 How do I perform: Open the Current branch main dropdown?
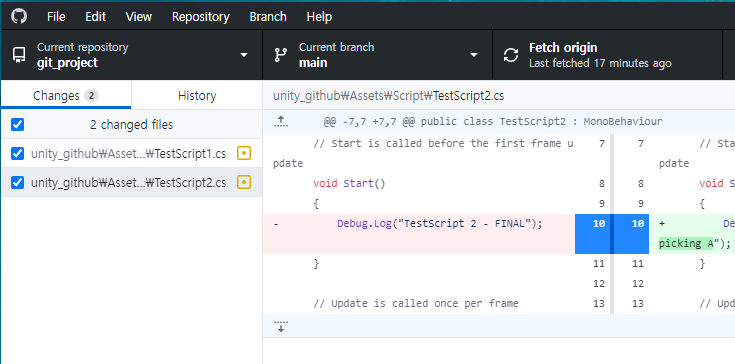click(x=377, y=55)
